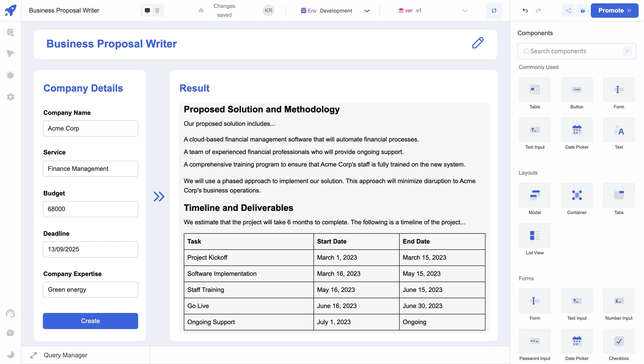Edit the app title with the pencil icon
644x364 pixels.
(478, 43)
